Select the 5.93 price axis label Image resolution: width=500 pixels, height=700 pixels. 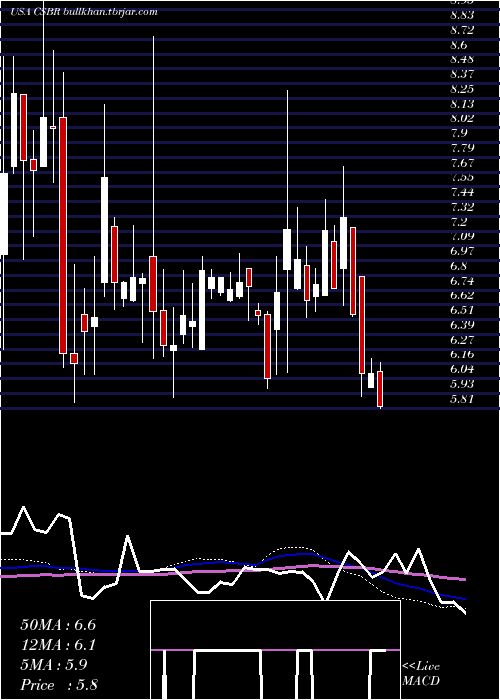pyautogui.click(x=462, y=383)
